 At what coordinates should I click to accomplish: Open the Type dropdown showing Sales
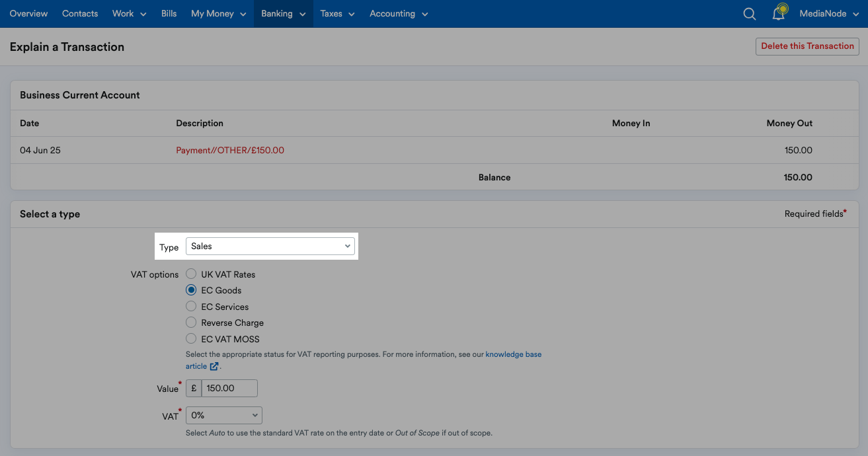tap(270, 247)
